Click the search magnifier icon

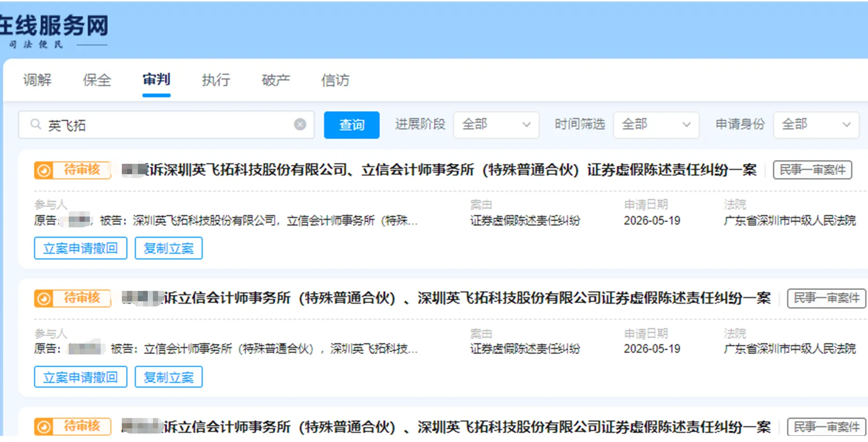point(35,124)
